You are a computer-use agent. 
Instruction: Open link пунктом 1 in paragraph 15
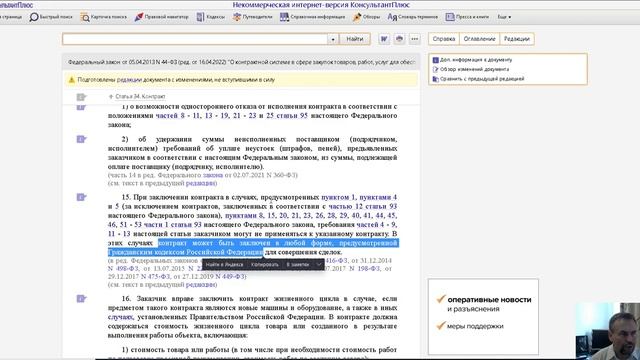point(338,197)
